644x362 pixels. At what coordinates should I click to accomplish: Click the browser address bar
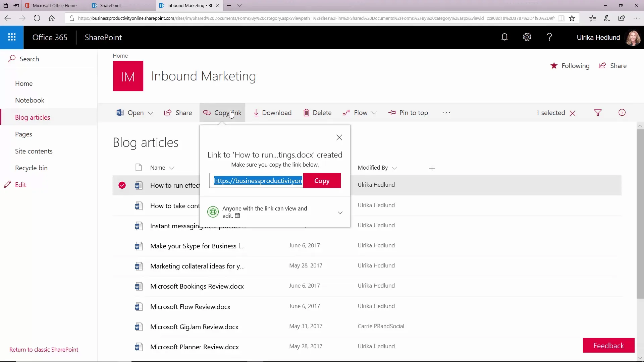[315, 18]
